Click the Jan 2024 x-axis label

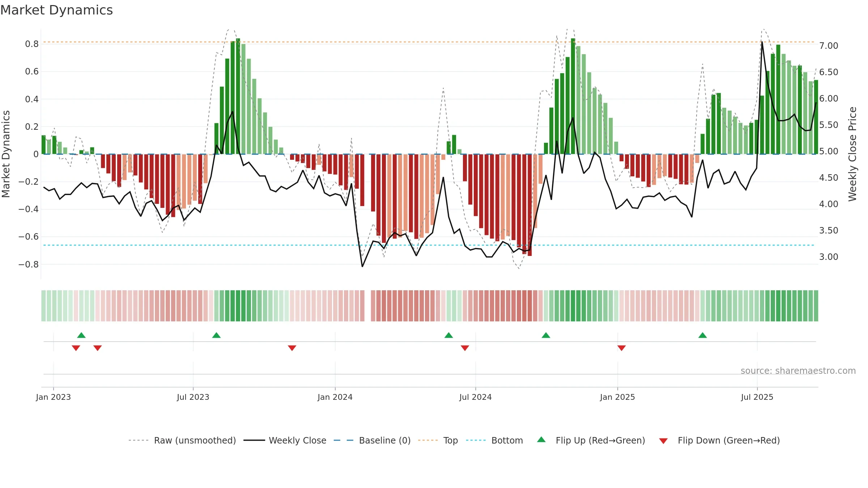[335, 397]
